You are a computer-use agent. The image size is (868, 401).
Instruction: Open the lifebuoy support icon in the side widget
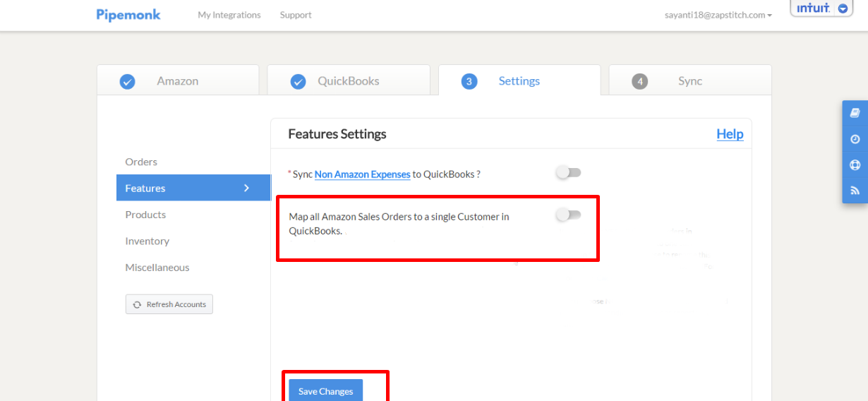pyautogui.click(x=855, y=165)
